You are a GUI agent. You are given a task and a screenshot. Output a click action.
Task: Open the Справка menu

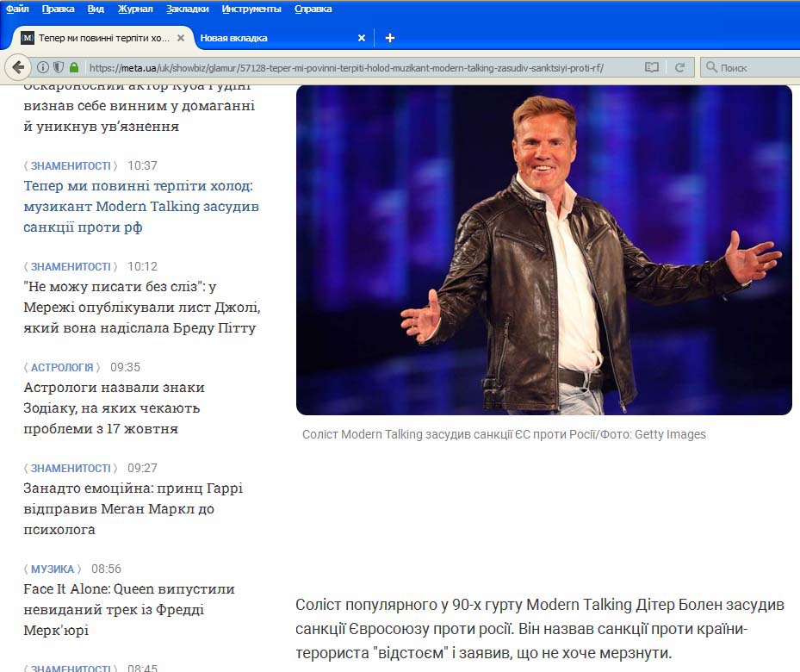click(x=313, y=9)
